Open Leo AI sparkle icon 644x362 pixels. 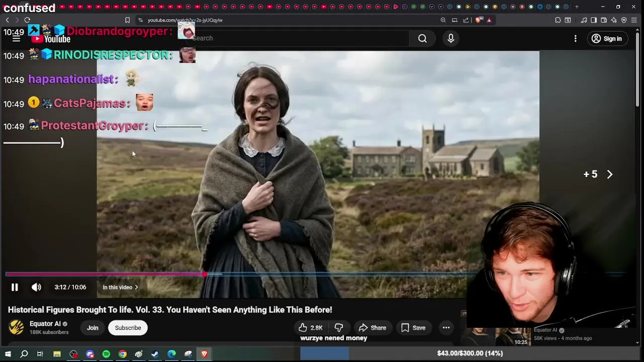(x=614, y=20)
